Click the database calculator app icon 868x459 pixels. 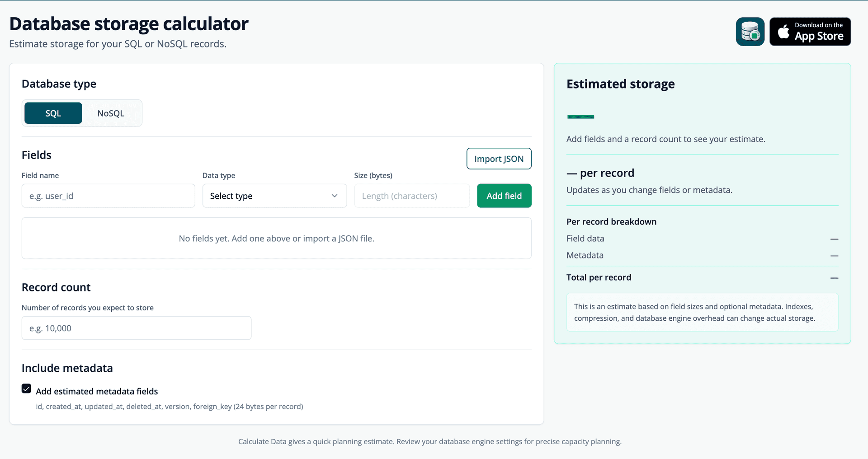tap(750, 32)
